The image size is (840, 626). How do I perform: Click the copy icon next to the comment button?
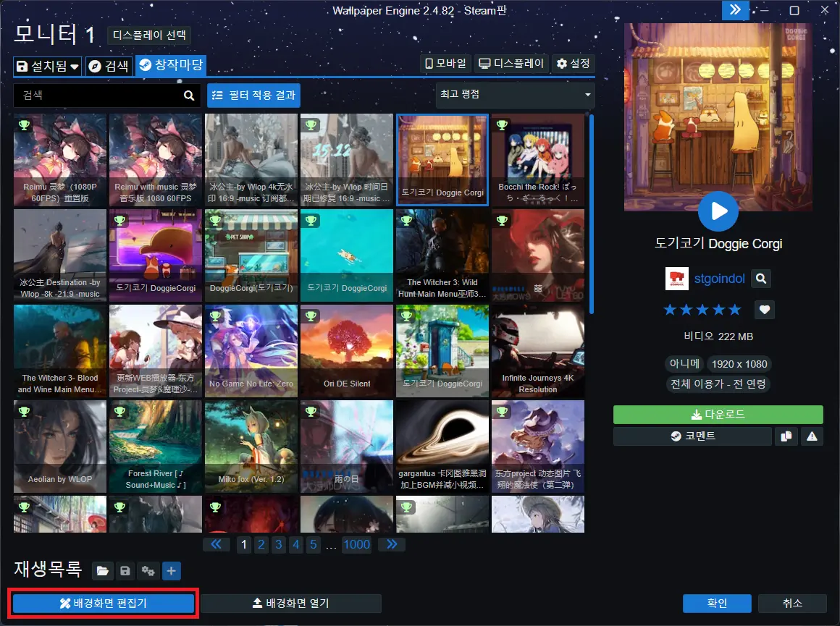786,436
